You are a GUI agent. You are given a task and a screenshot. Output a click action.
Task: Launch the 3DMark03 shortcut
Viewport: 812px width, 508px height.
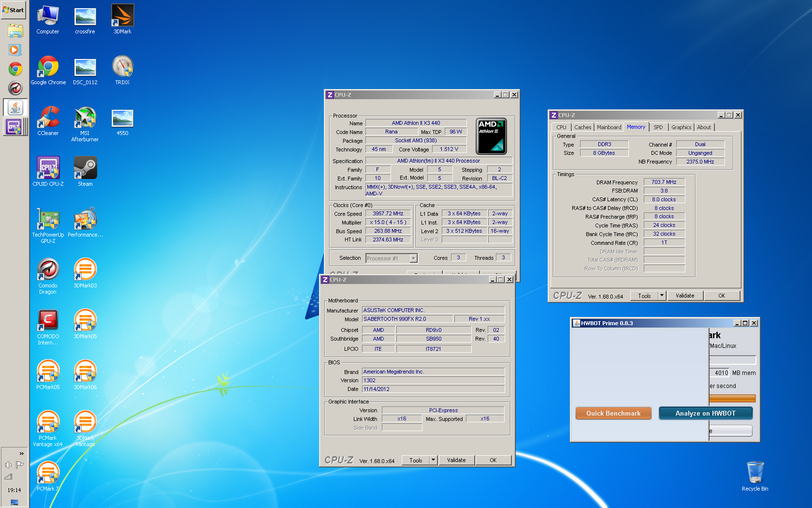[85, 273]
